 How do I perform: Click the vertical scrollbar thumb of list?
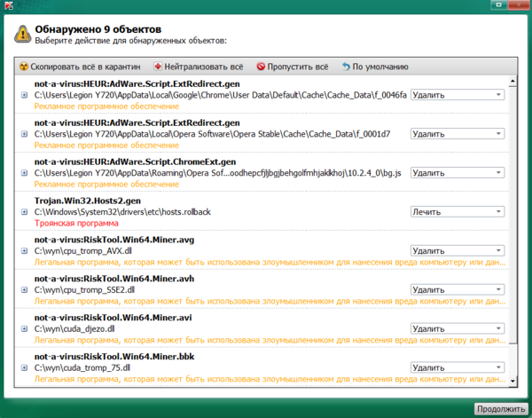click(x=512, y=215)
